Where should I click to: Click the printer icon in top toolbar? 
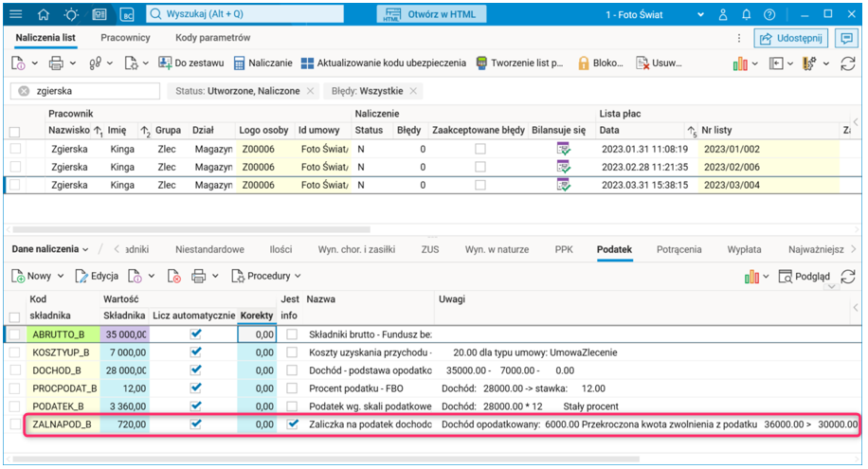click(56, 63)
